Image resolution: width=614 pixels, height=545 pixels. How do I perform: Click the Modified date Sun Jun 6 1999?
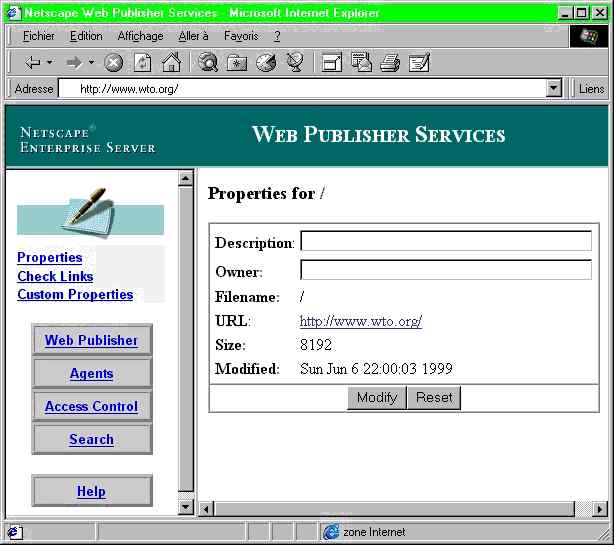tap(376, 369)
